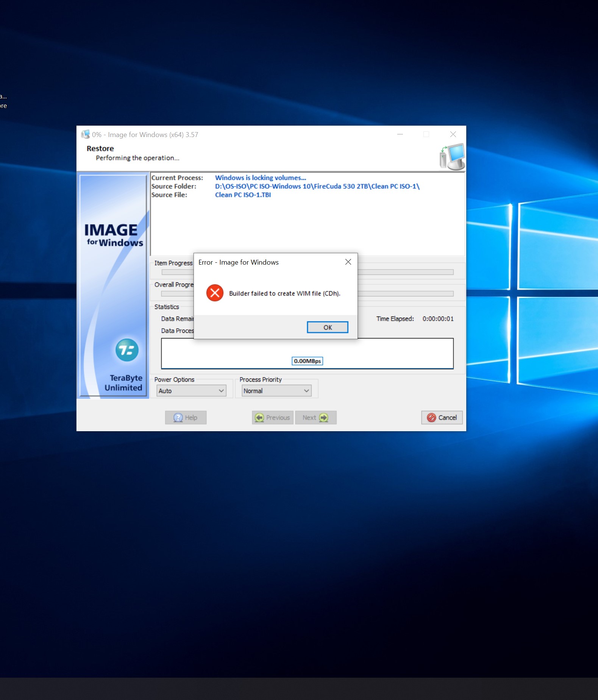Image resolution: width=598 pixels, height=700 pixels.
Task: Click the TeraByte logo icon
Action: point(127,350)
